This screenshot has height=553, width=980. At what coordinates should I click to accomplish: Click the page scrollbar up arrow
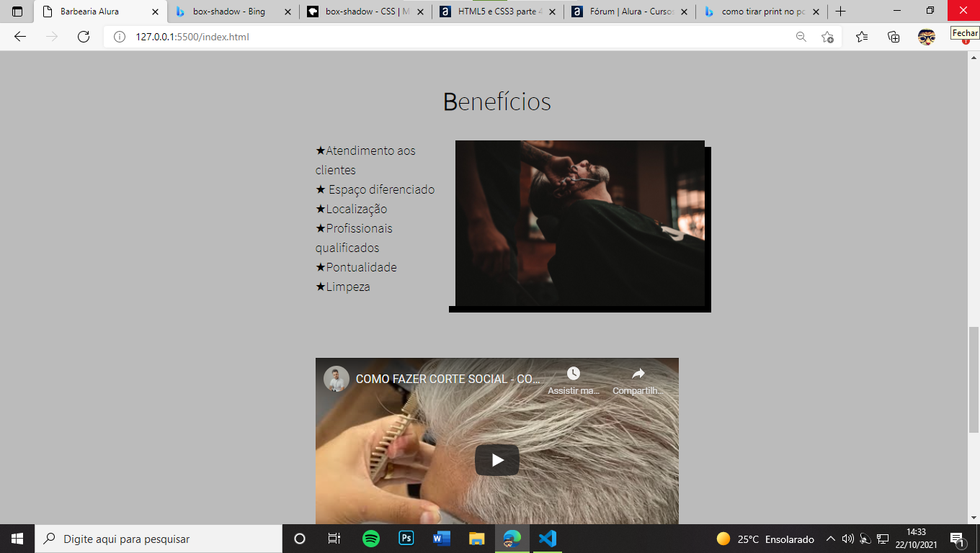pyautogui.click(x=974, y=57)
